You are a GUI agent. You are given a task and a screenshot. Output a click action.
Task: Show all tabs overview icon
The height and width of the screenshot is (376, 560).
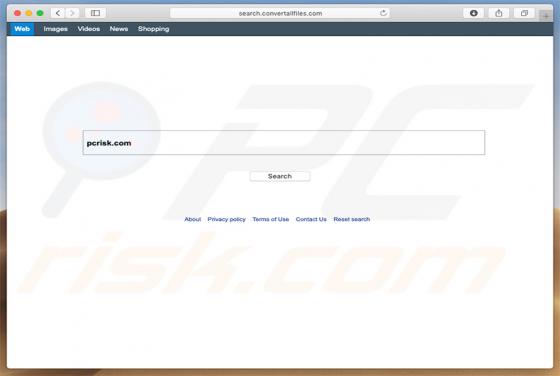(524, 13)
